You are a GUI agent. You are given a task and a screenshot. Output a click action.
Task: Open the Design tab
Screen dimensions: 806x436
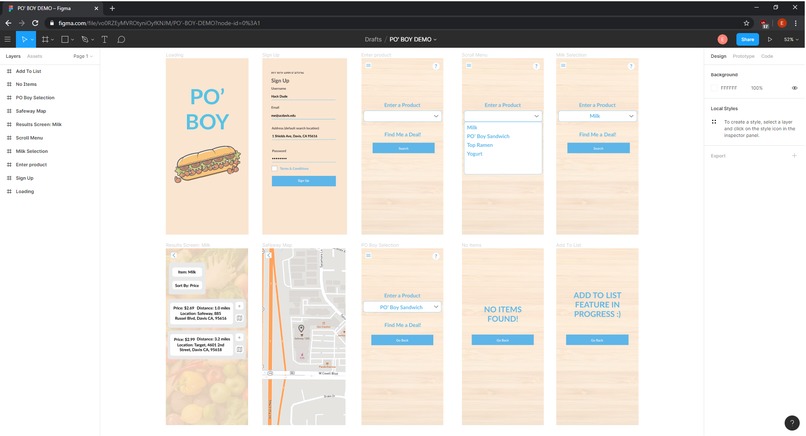pos(718,56)
